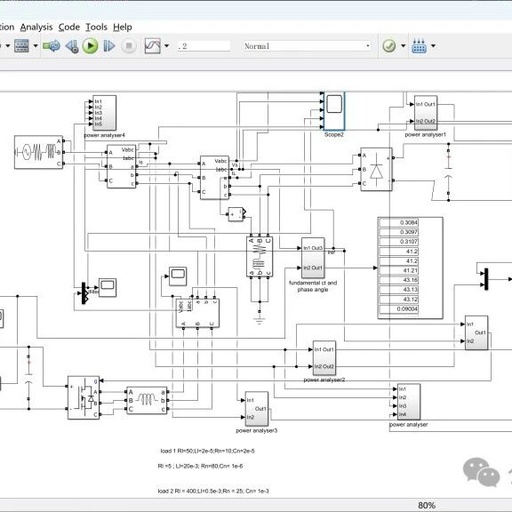Select the power analyser1 block
The image size is (512, 512).
pyautogui.click(x=426, y=113)
